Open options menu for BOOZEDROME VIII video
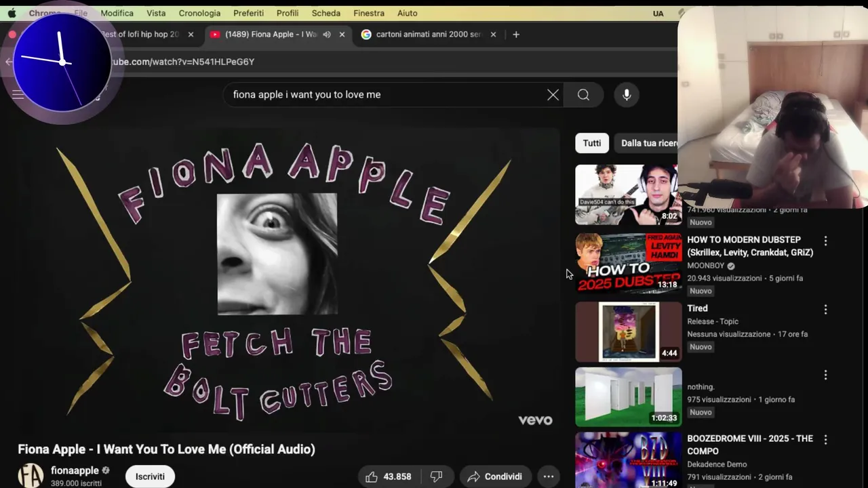 (825, 439)
